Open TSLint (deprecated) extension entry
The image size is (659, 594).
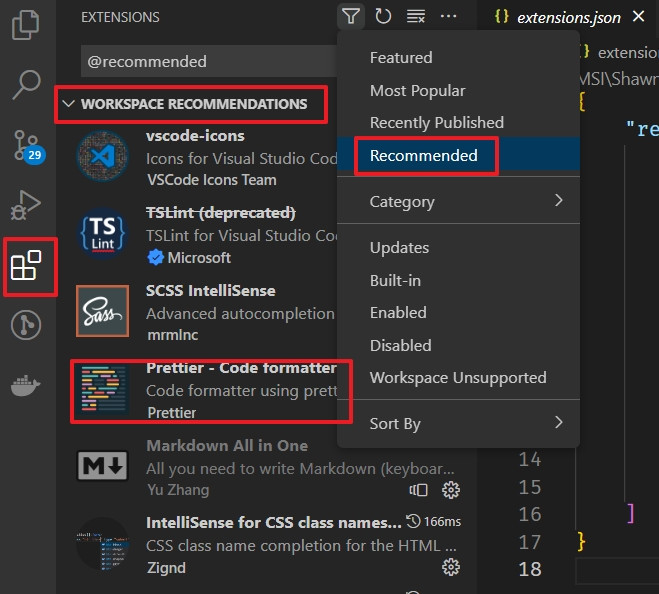[198, 235]
